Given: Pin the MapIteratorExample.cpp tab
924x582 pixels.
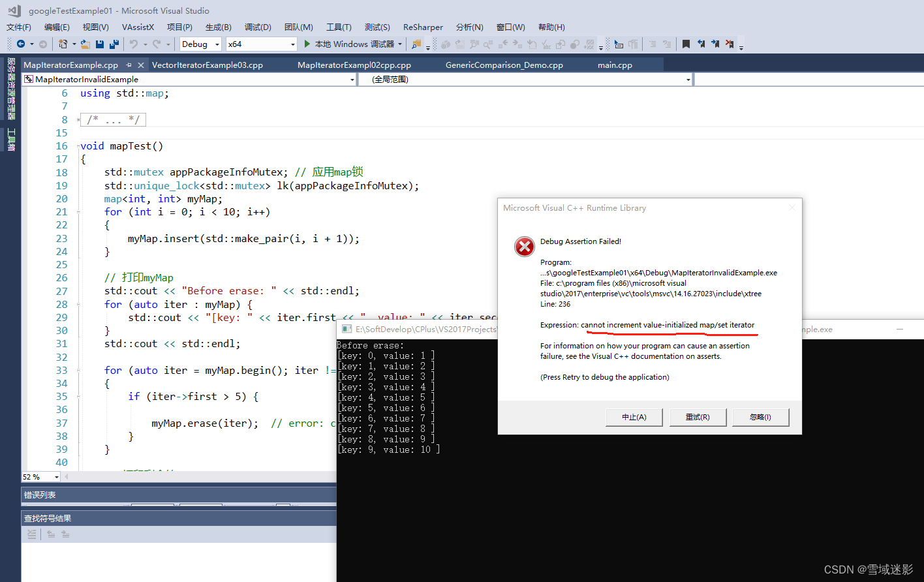Looking at the screenshot, I should click(x=129, y=65).
